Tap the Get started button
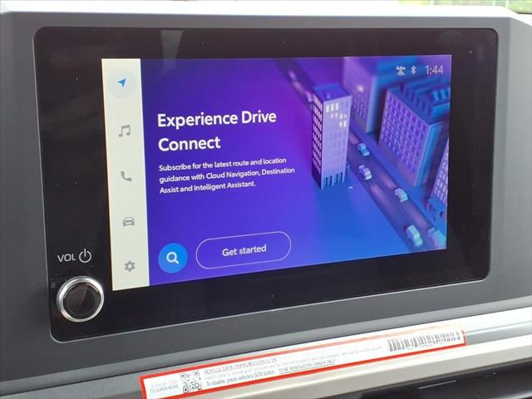Viewport: 532px width, 399px height. (244, 250)
